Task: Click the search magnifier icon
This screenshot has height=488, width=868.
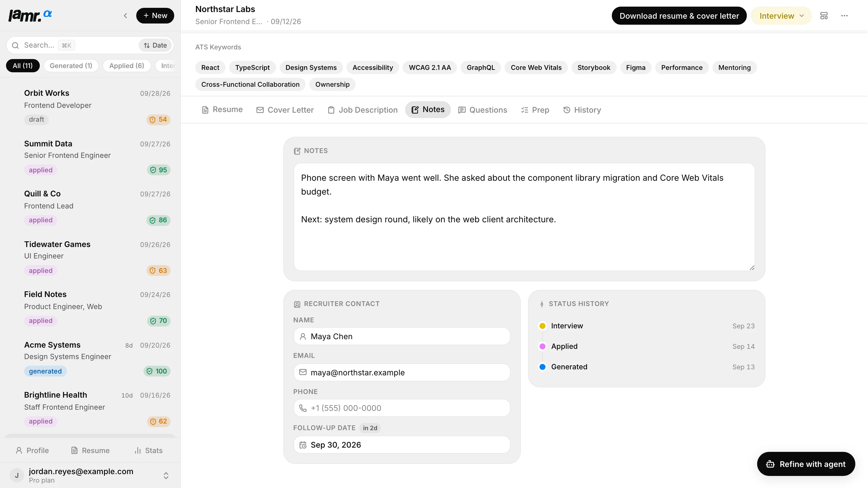Action: 15,45
